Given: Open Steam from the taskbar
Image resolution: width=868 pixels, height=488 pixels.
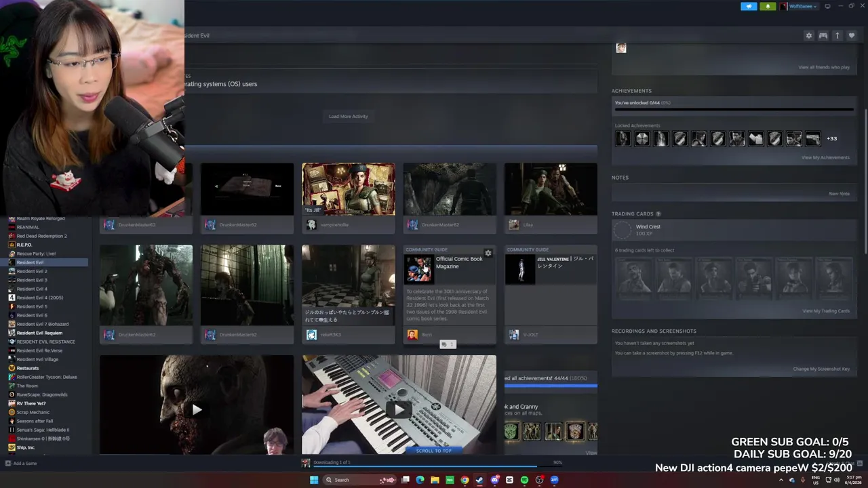Looking at the screenshot, I should pos(479,480).
